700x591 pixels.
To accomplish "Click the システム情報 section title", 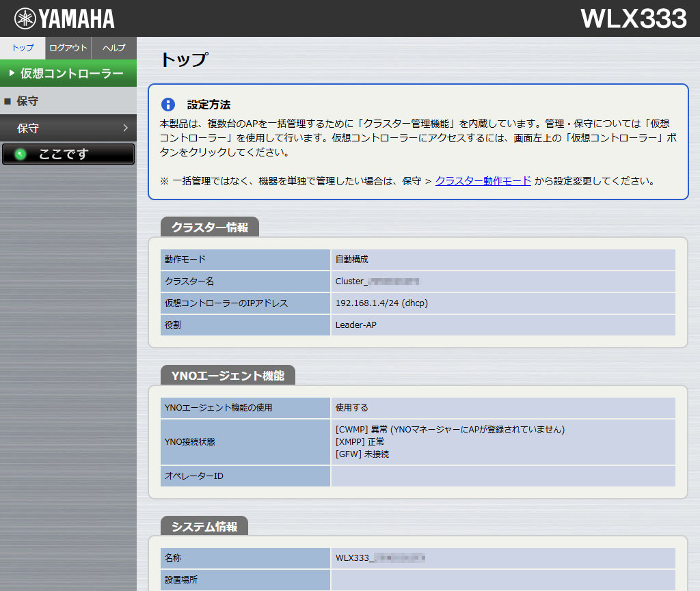I will coord(204,526).
